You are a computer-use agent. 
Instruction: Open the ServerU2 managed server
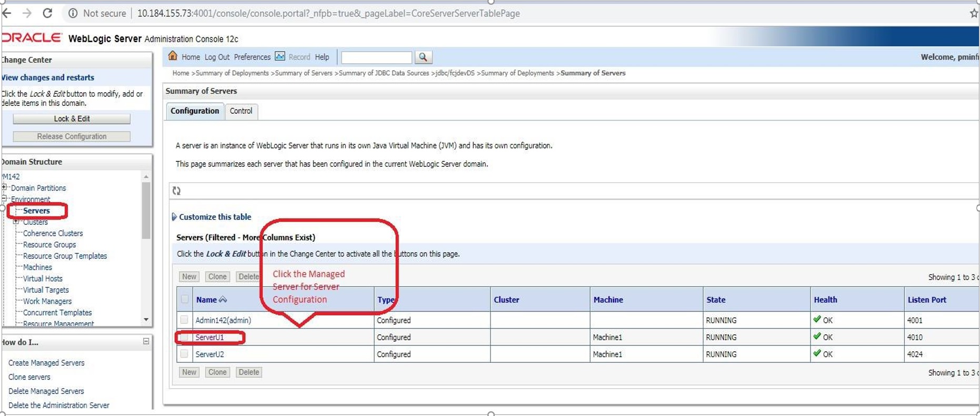tap(209, 354)
